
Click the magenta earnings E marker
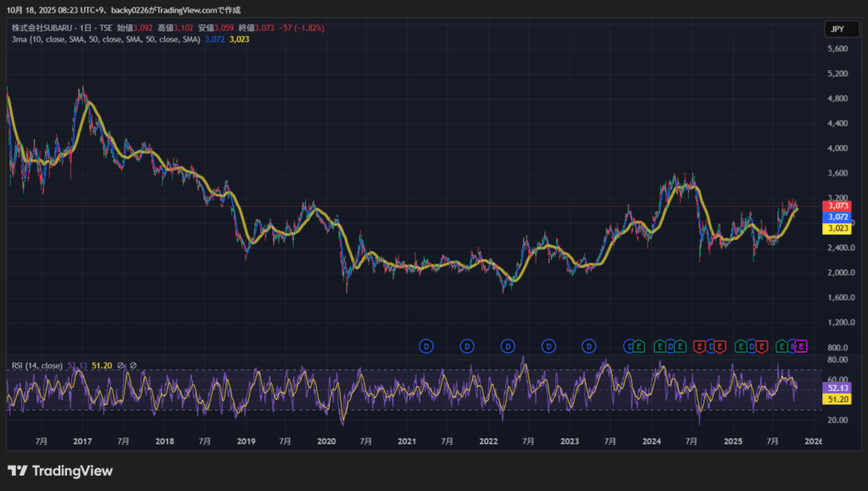click(x=801, y=346)
